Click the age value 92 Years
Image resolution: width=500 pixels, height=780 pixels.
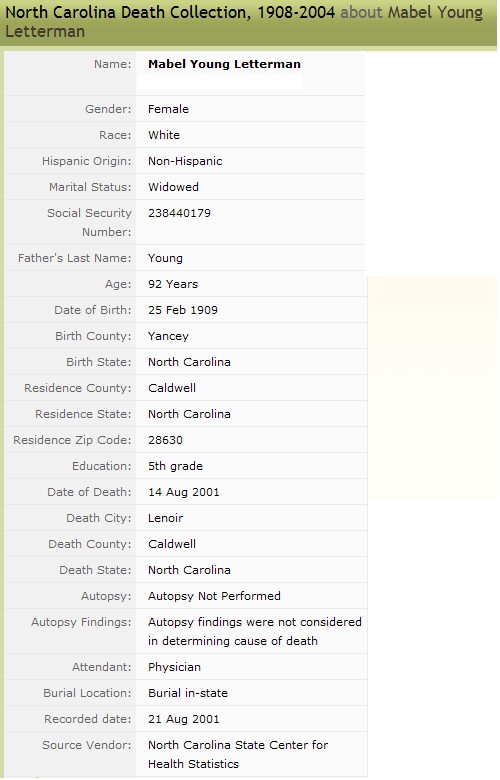(x=173, y=284)
